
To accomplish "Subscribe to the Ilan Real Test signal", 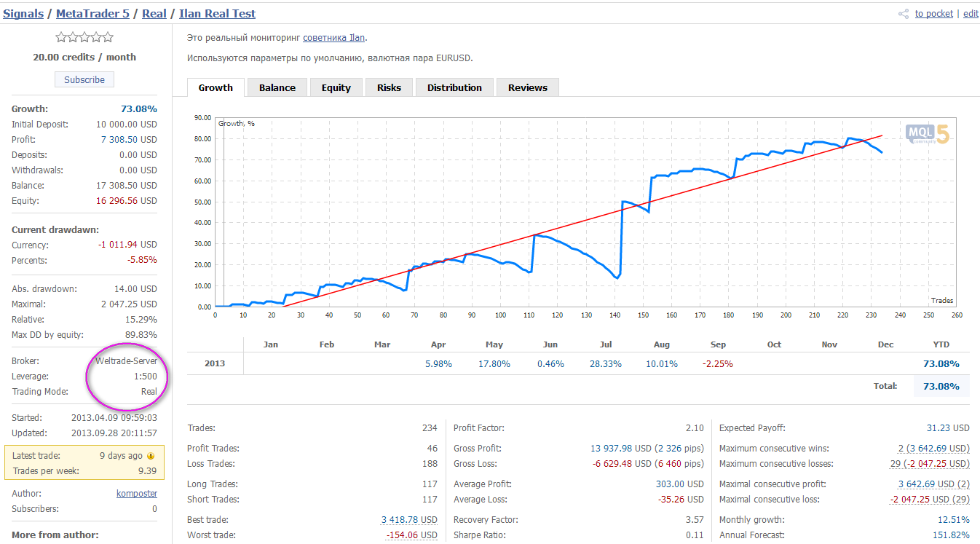I will [x=84, y=79].
